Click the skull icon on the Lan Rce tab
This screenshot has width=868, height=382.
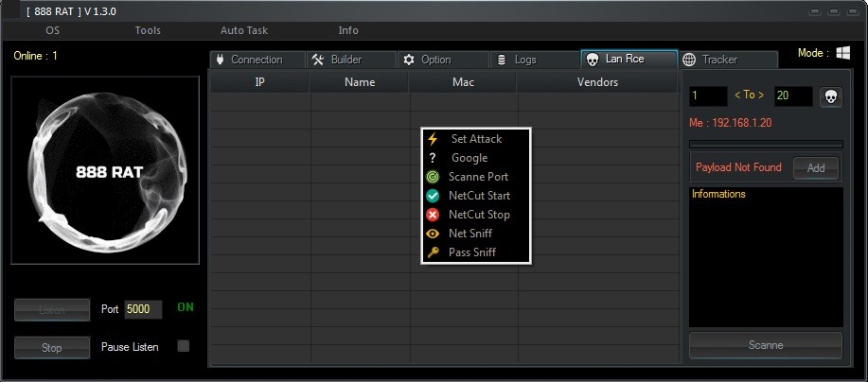(593, 60)
